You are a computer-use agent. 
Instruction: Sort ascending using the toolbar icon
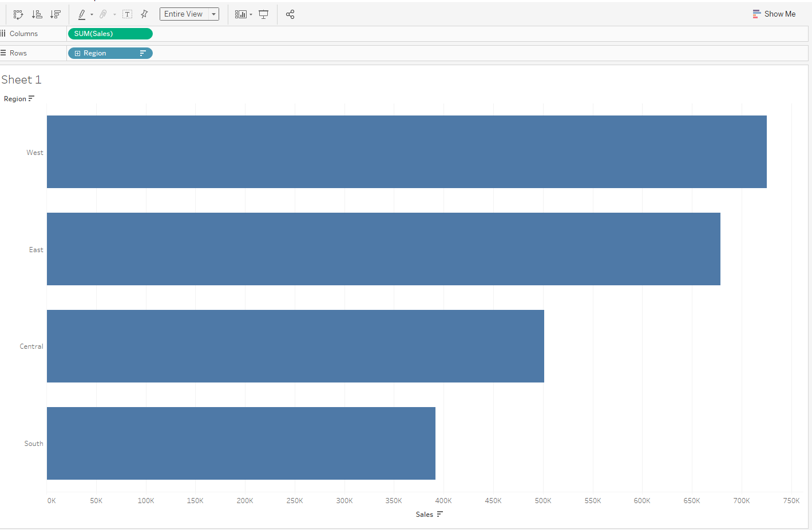37,14
